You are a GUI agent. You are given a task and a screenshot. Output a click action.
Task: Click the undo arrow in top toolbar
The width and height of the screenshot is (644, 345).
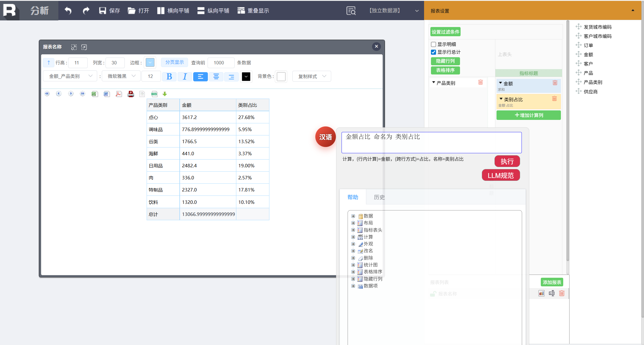pos(68,11)
